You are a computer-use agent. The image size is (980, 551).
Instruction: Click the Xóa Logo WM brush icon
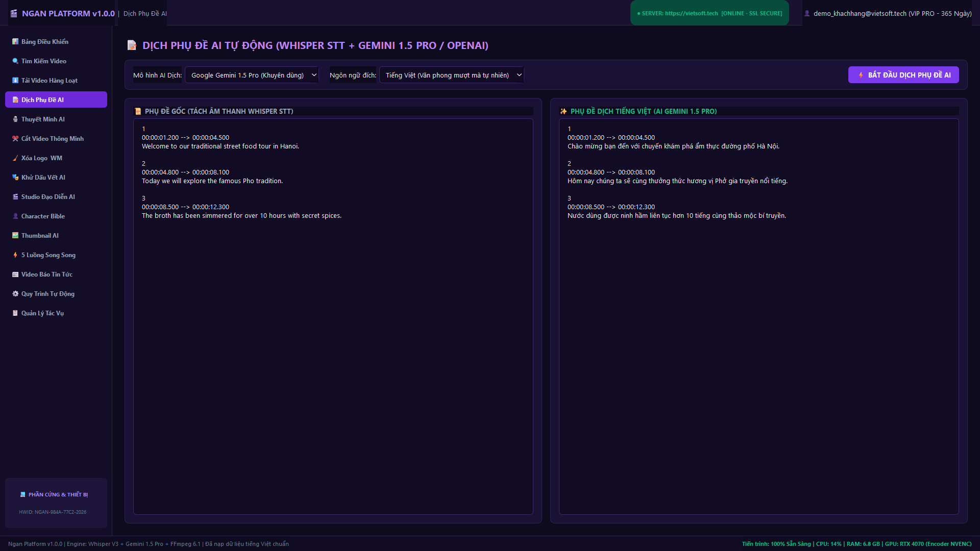pos(15,158)
